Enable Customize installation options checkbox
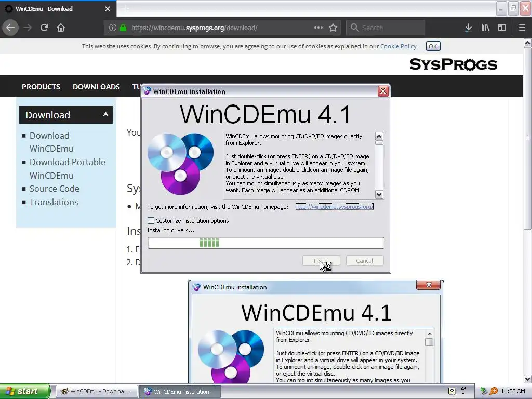Image resolution: width=532 pixels, height=399 pixels. pos(151,220)
